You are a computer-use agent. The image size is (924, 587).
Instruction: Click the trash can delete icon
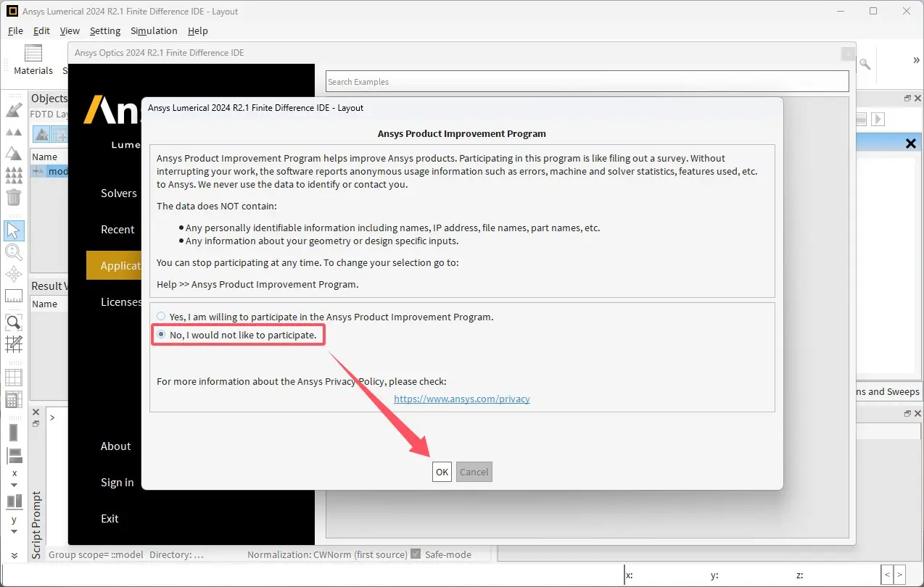point(14,197)
